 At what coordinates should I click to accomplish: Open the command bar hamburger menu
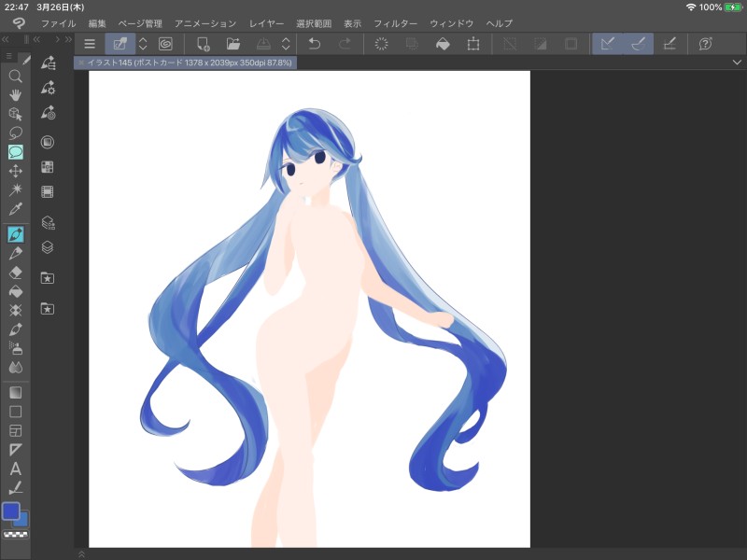90,44
